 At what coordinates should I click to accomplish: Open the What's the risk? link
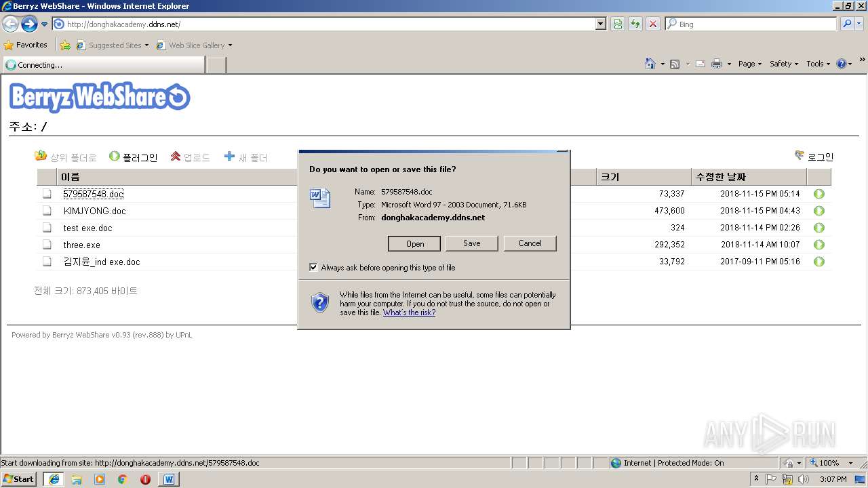pyautogui.click(x=409, y=312)
